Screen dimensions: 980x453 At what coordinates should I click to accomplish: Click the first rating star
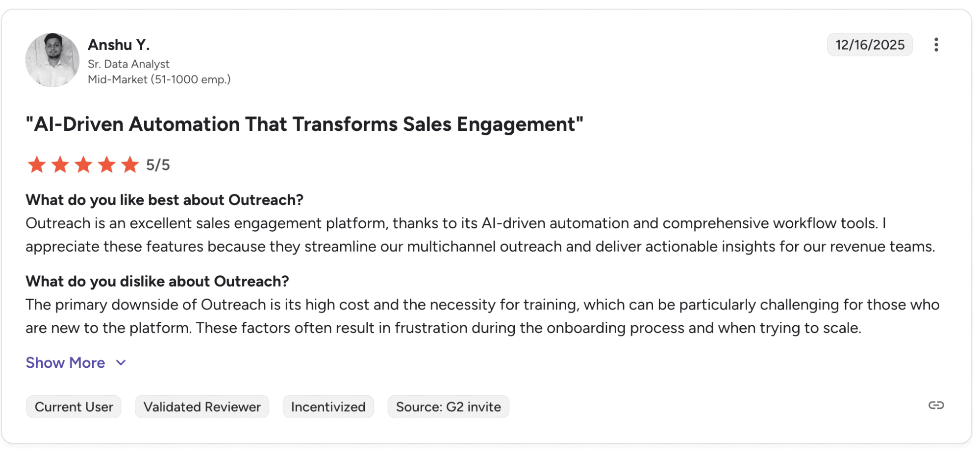(37, 165)
